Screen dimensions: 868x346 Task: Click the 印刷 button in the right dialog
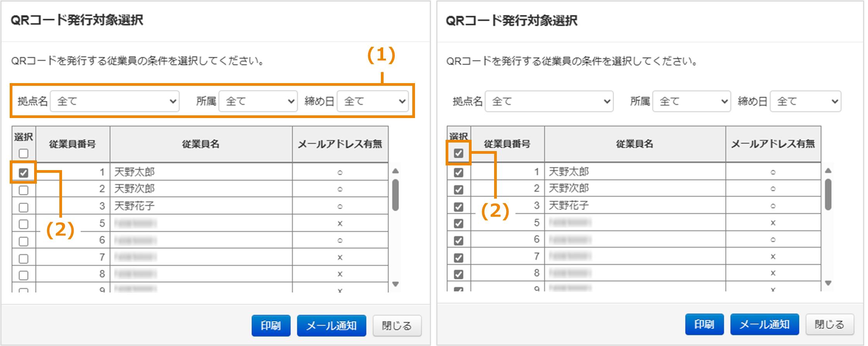pos(704,324)
